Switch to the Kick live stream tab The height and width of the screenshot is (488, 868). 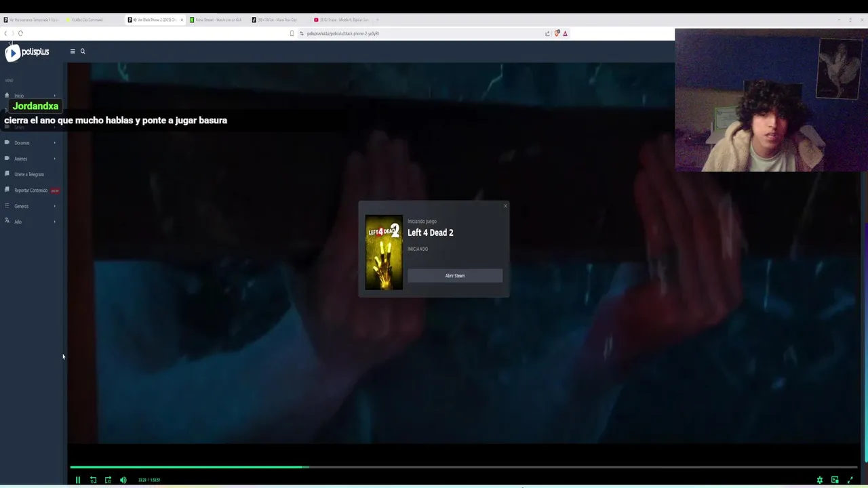(217, 20)
